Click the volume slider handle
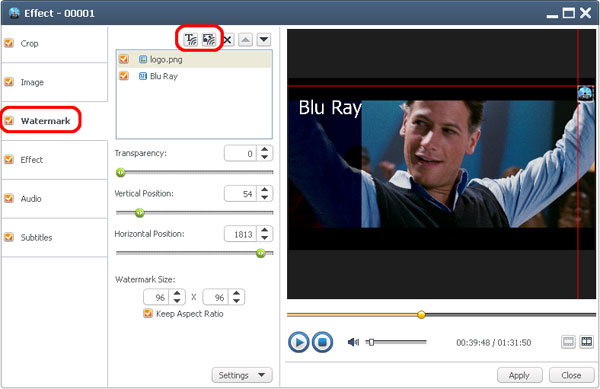Screen dimensions: 600x389 (x=371, y=342)
